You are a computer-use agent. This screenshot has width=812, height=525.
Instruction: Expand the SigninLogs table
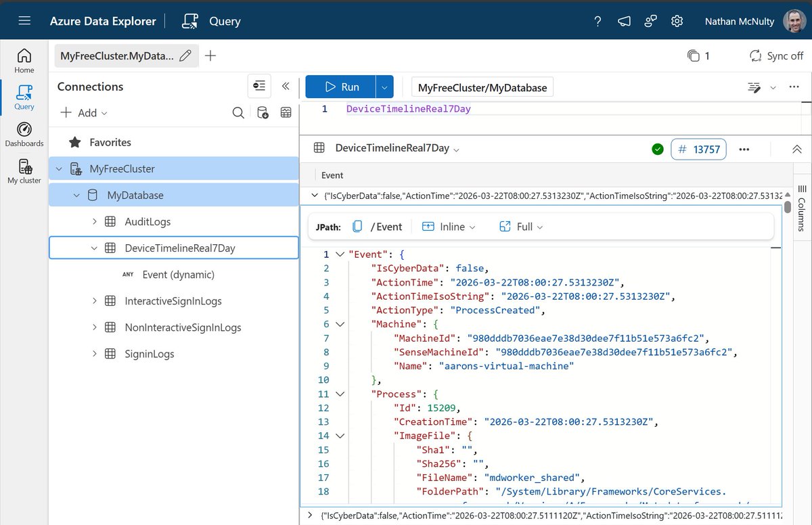pos(95,354)
